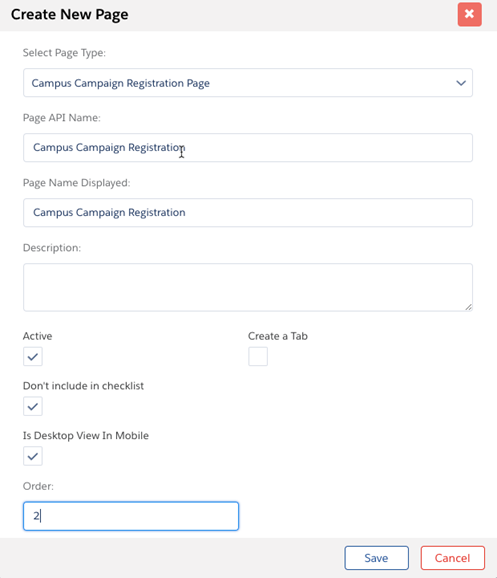Viewport: 497px width, 578px height.
Task: Toggle Is Desktop View In Mobile checkbox
Action: coord(33,456)
